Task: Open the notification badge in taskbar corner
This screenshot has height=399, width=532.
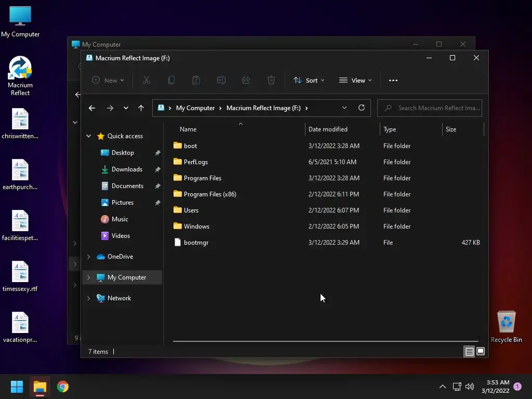Action: pyautogui.click(x=517, y=387)
